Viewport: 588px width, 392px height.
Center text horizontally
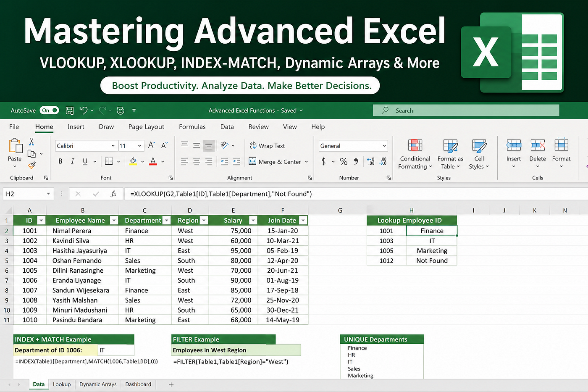197,161
